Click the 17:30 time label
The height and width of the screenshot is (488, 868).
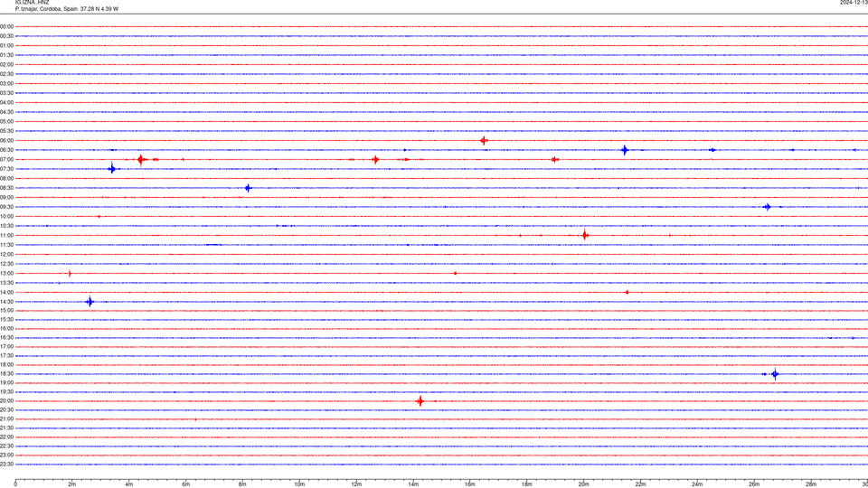[x=6, y=356]
